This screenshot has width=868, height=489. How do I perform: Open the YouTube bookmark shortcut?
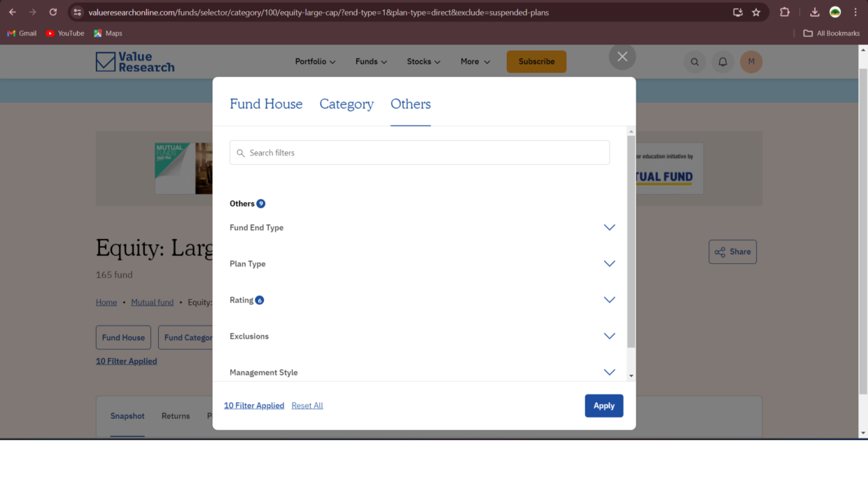click(x=64, y=33)
